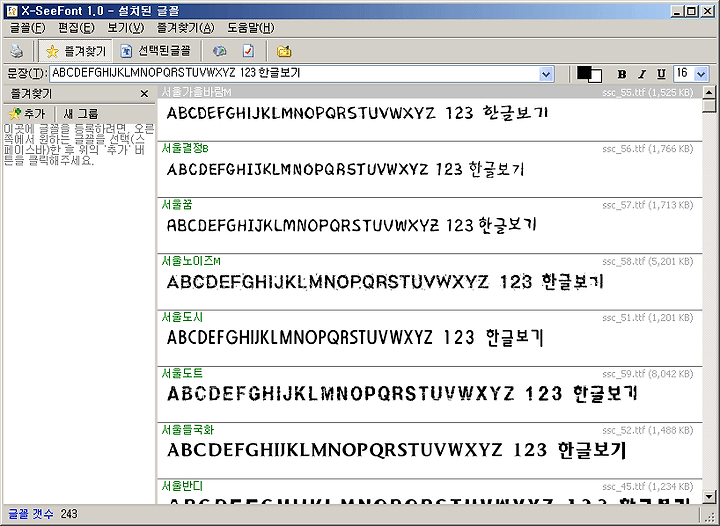Image resolution: width=720 pixels, height=526 pixels.
Task: Click the 새 그룹 new group button
Action: click(81, 113)
